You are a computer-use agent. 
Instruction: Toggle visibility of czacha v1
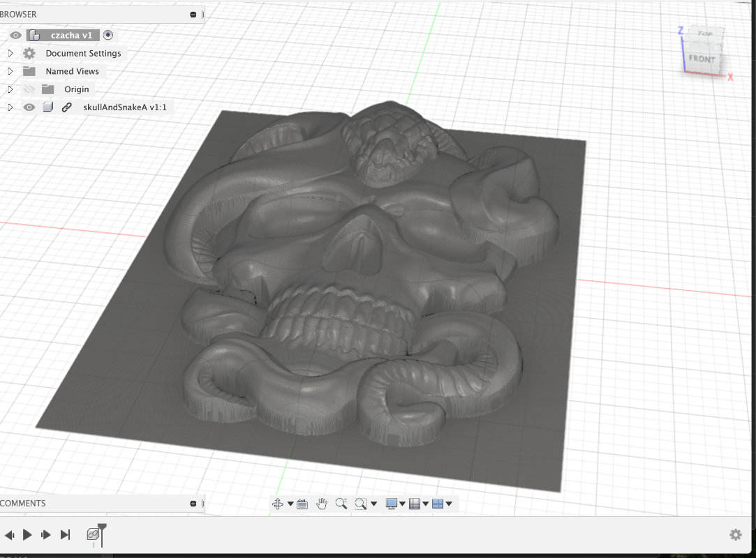coord(15,35)
